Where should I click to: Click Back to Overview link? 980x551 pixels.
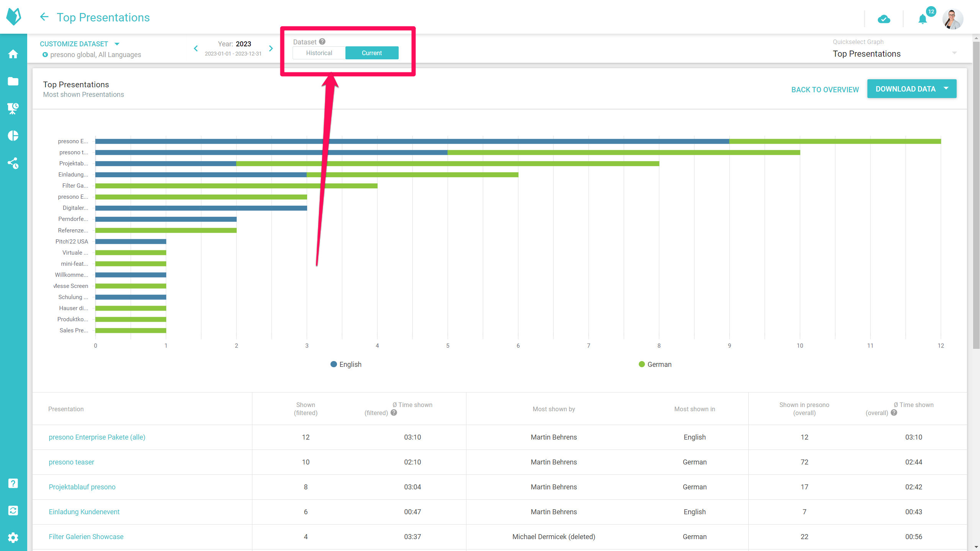pos(825,90)
